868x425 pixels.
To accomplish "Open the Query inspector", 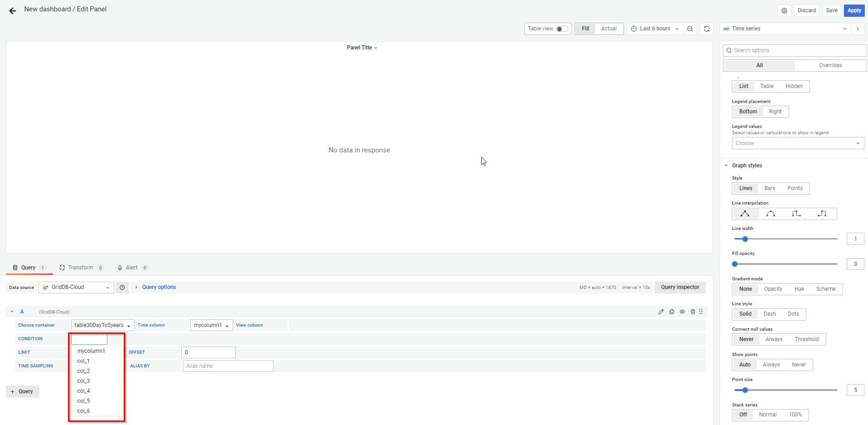I will [x=679, y=287].
